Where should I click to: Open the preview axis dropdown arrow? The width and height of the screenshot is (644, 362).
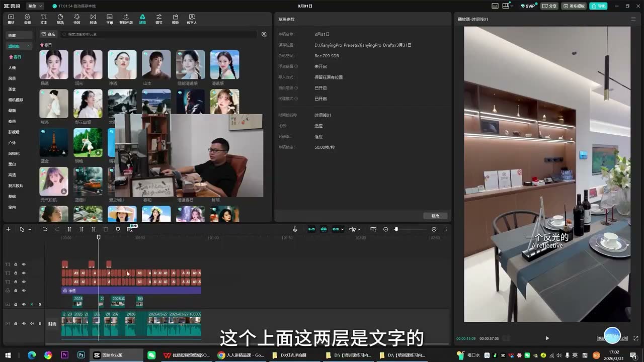359,229
